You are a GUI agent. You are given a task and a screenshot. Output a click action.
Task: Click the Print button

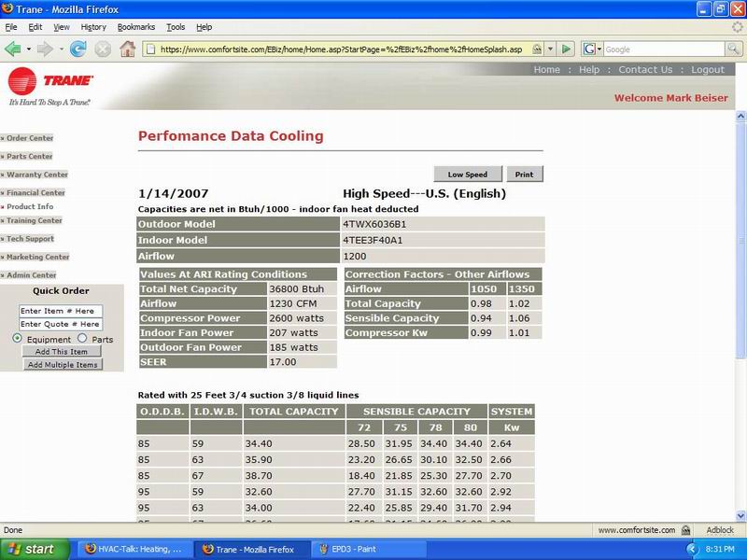(524, 175)
